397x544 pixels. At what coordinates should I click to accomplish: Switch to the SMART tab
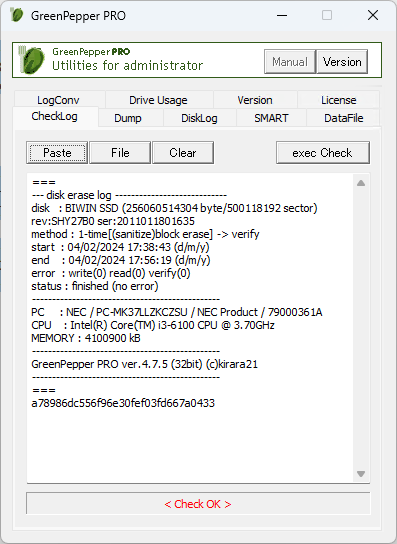271,118
